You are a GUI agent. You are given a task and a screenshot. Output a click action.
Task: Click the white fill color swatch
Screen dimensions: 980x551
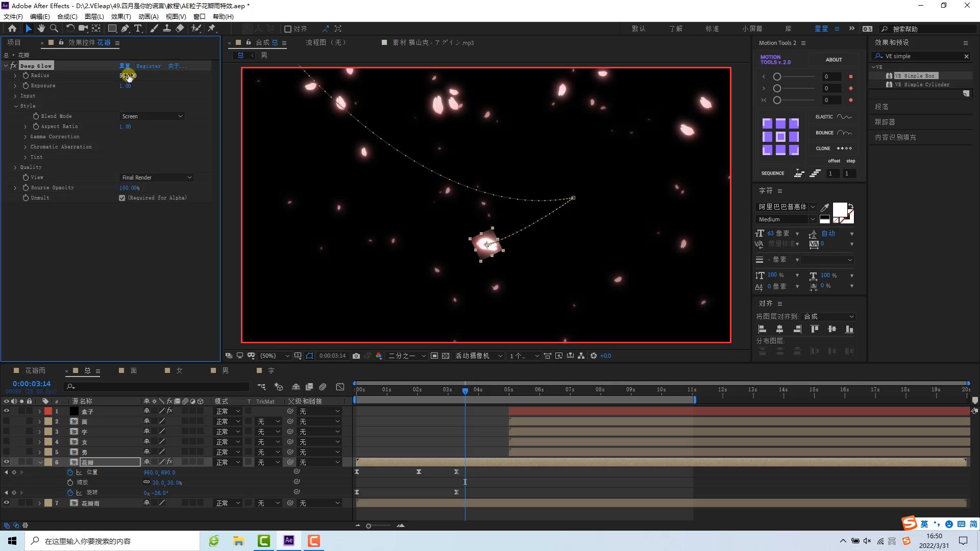(839, 209)
